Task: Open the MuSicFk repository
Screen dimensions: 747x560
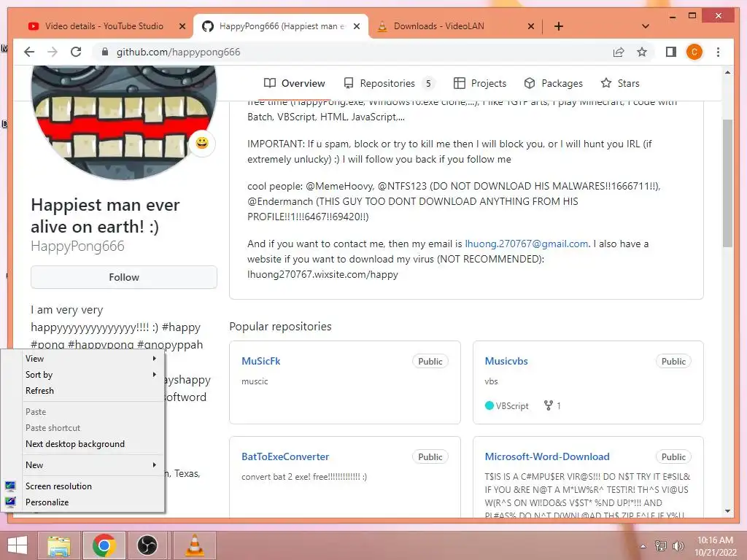Action: [260, 361]
